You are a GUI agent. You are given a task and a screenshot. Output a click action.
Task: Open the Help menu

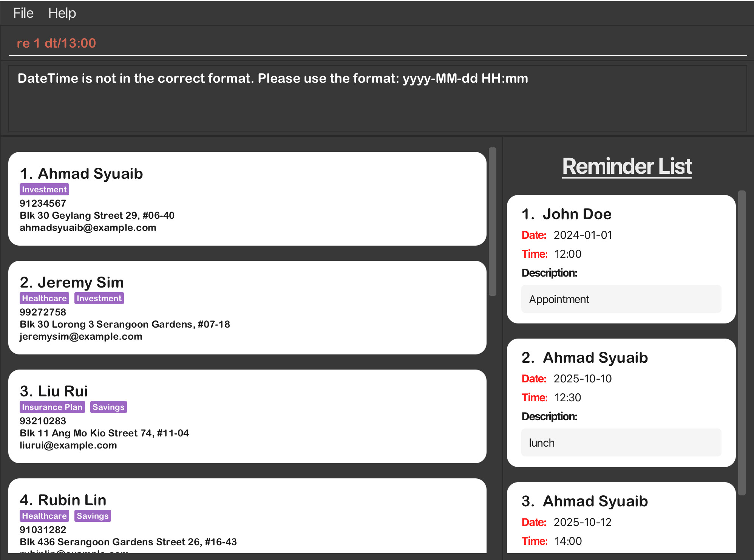click(62, 13)
